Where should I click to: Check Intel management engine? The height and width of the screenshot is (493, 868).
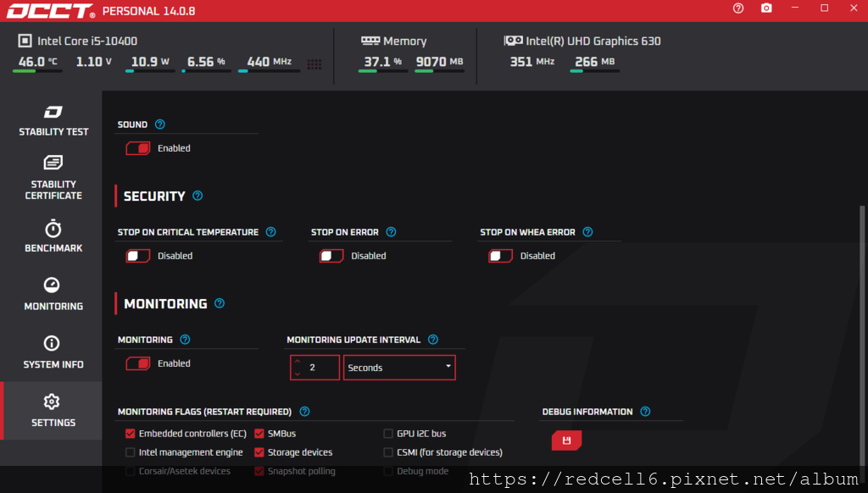(130, 452)
